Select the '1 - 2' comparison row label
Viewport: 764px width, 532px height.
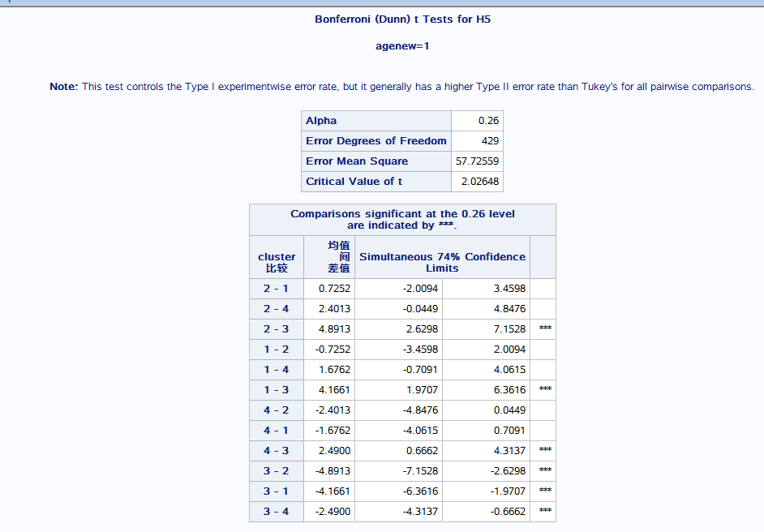pyautogui.click(x=277, y=350)
